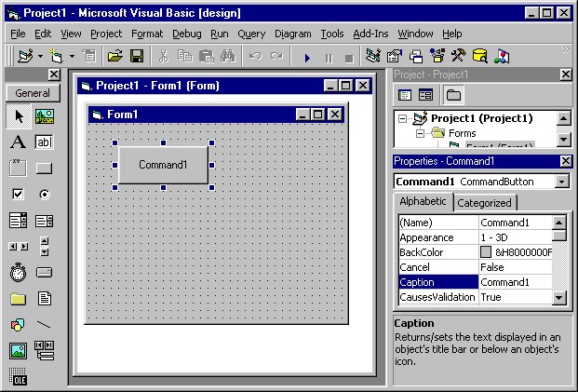Open Project Explorer from toolbar
Screen dimensions: 578x392
click(372, 57)
